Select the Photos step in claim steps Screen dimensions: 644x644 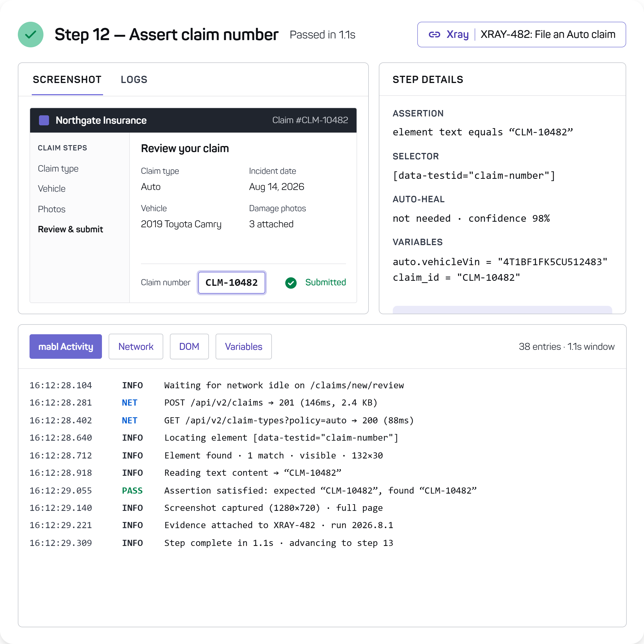[x=52, y=209]
